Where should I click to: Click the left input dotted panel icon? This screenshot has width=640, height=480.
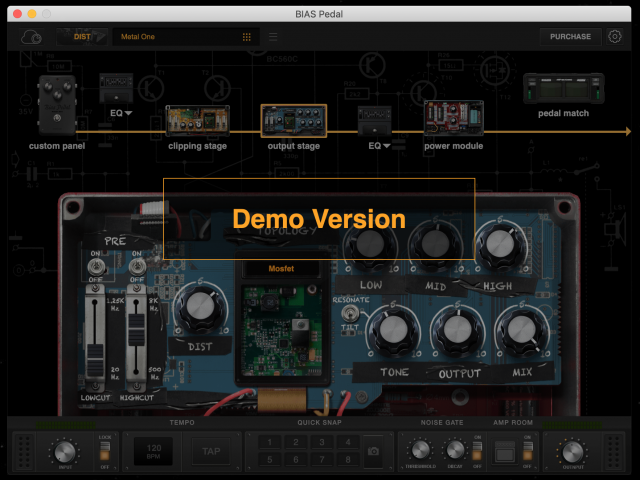tap(24, 451)
